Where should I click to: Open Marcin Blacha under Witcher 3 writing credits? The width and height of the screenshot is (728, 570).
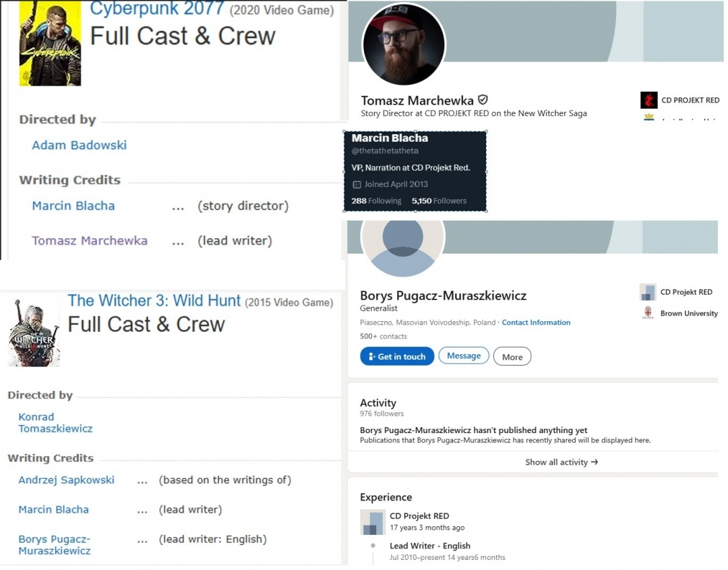pyautogui.click(x=53, y=509)
